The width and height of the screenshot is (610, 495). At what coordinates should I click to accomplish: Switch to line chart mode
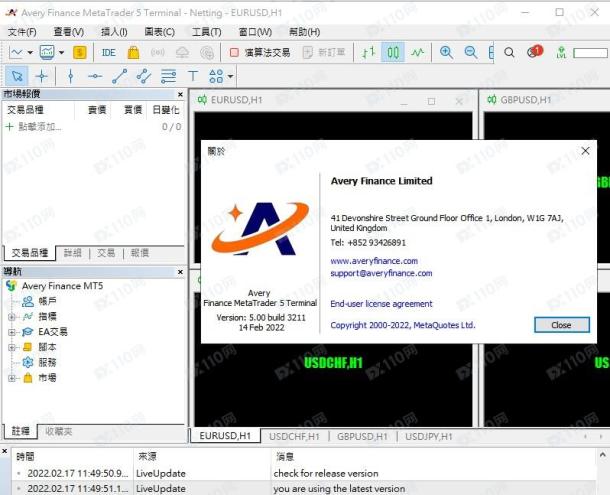coord(418,52)
